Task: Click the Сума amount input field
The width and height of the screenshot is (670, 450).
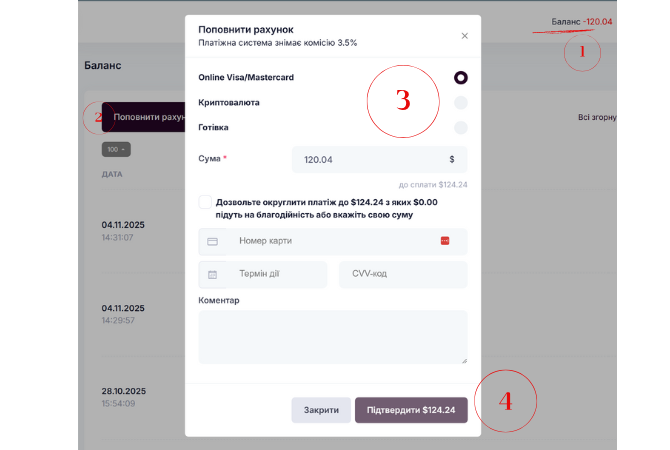Action: click(370, 159)
